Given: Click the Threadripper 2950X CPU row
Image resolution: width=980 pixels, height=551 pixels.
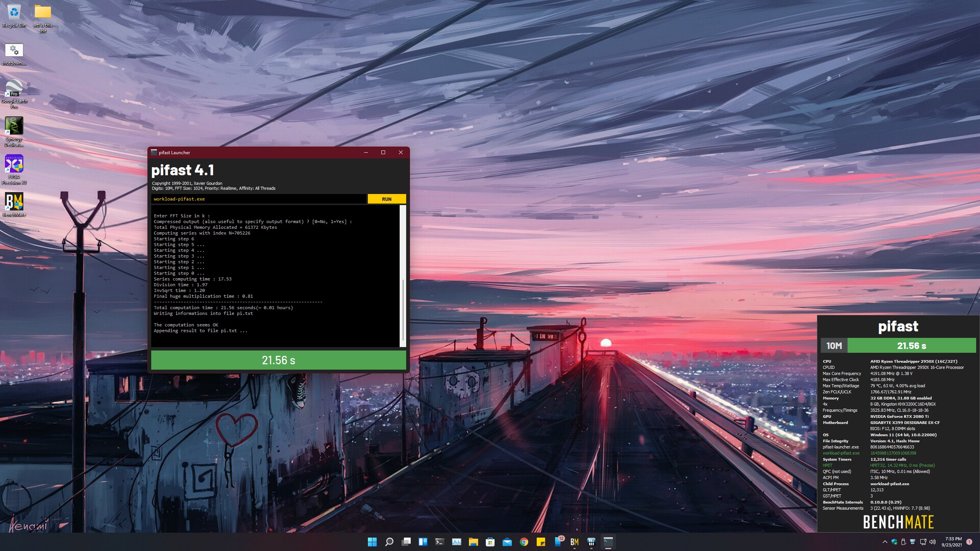Looking at the screenshot, I should point(890,361).
